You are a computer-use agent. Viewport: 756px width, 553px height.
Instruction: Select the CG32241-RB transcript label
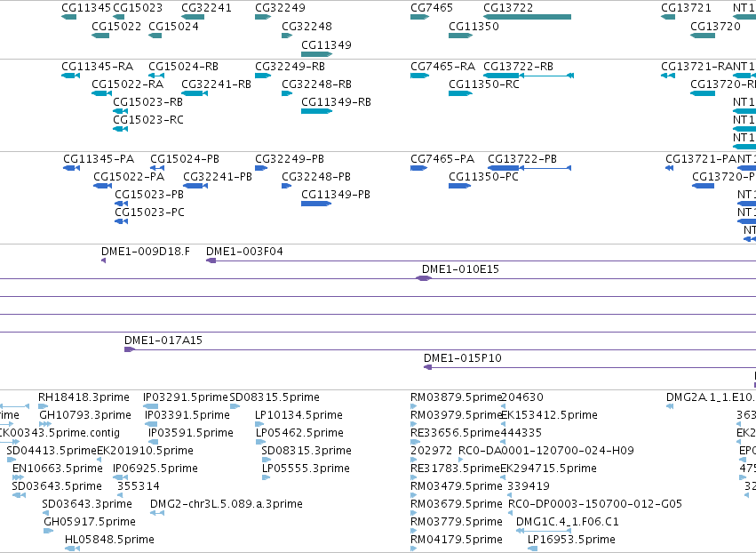tap(216, 84)
